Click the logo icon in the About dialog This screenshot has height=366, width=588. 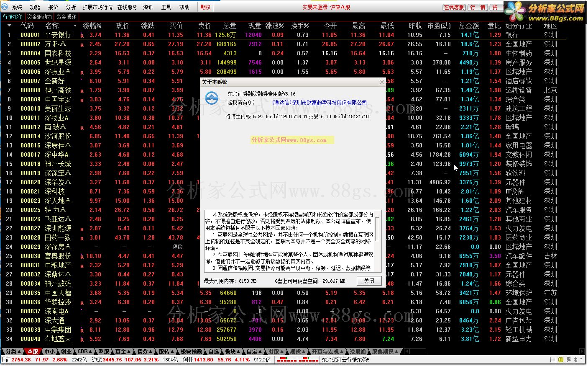pyautogui.click(x=212, y=98)
